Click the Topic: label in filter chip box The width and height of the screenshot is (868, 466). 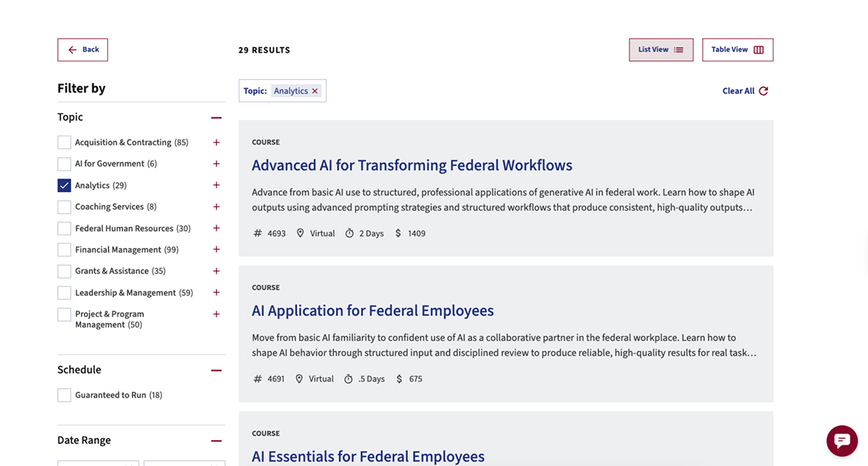255,91
